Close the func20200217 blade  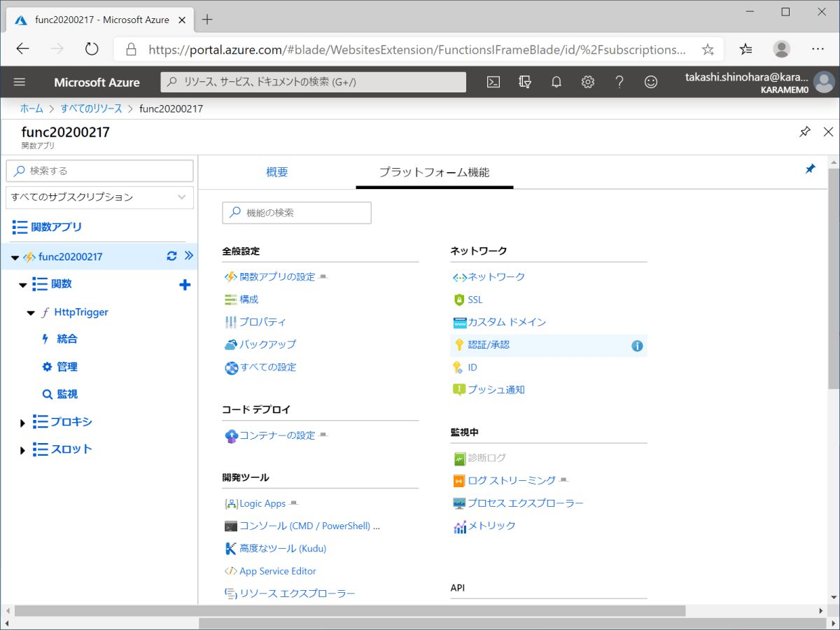click(828, 132)
